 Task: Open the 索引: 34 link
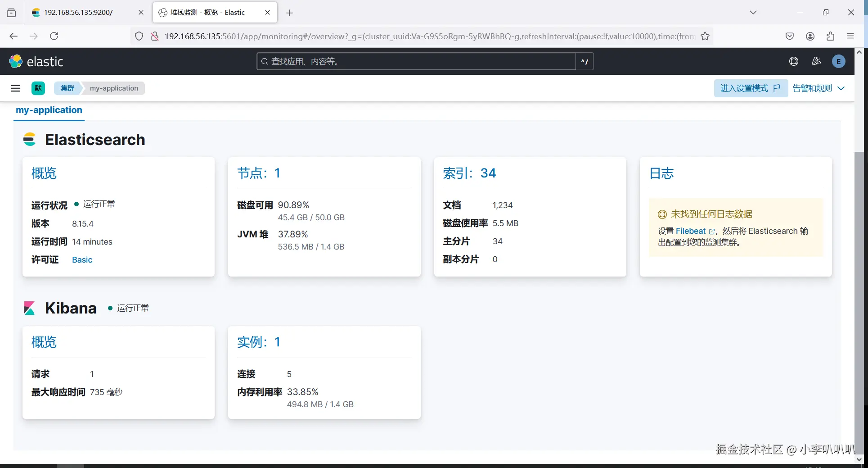click(x=469, y=173)
